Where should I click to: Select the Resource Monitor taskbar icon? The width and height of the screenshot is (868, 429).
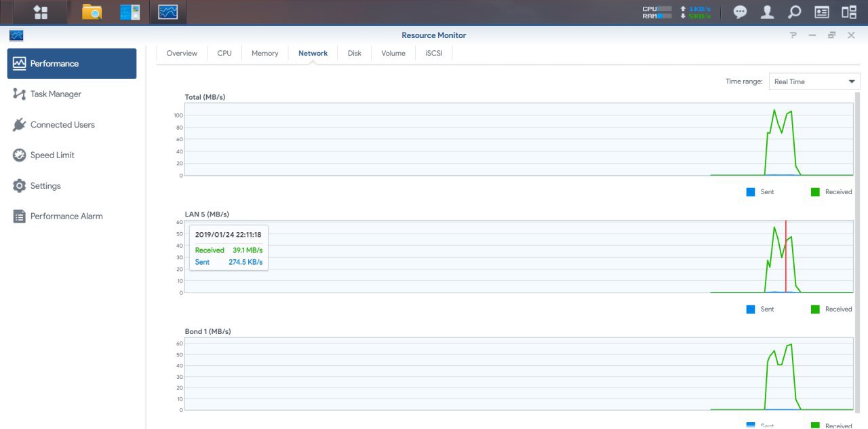pos(168,12)
